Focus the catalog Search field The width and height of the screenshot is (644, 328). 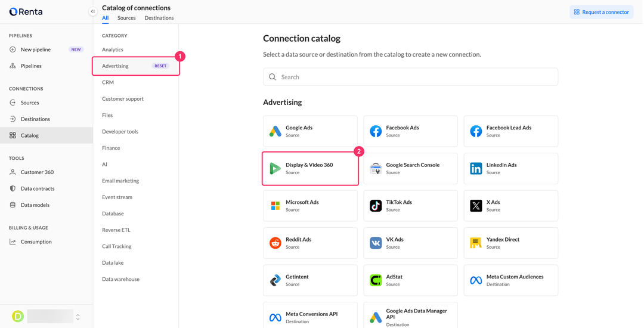point(410,77)
